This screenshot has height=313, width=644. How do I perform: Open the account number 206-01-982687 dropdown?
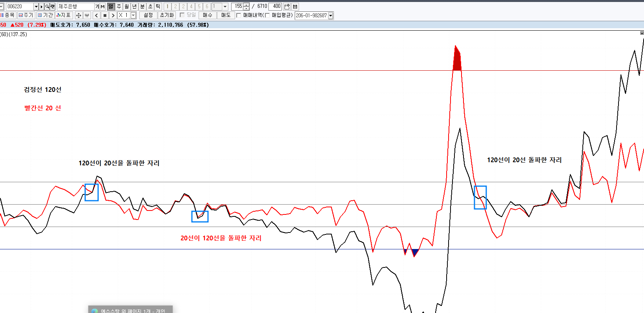(331, 16)
